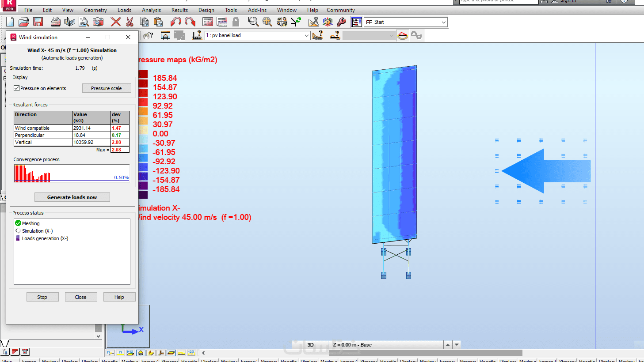Viewport: 644px width, 362px height.
Task: Click the horizontal scrollbar under the 3D view
Action: [x=425, y=353]
